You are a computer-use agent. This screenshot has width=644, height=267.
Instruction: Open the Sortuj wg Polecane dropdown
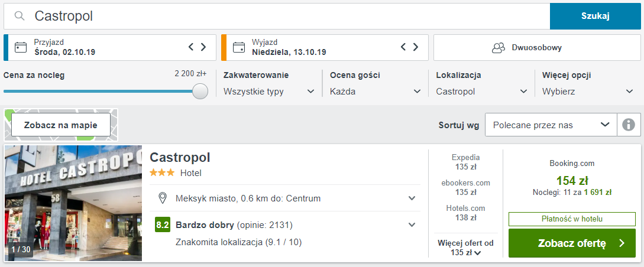(551, 125)
